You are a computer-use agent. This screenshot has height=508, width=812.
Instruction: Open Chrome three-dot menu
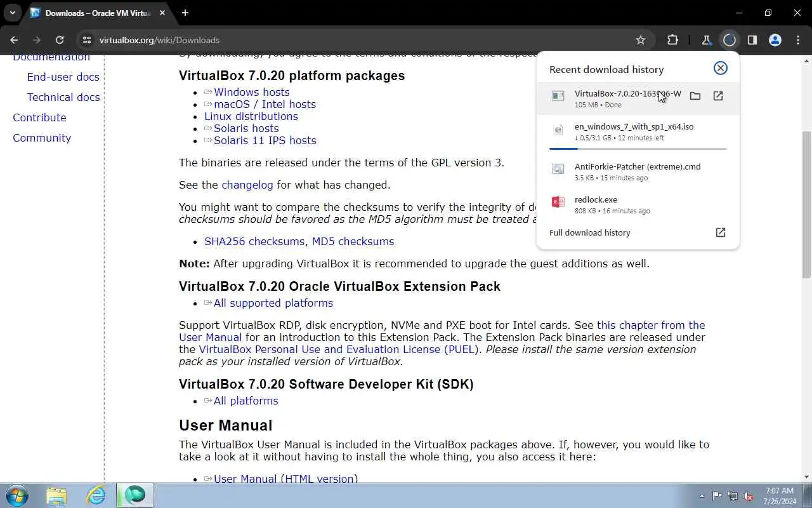[798, 40]
